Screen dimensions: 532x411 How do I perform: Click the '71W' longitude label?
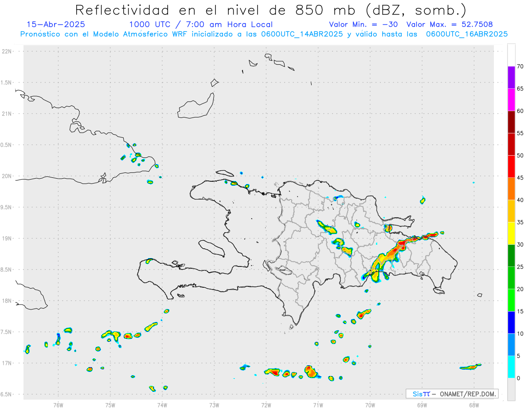[318, 405]
